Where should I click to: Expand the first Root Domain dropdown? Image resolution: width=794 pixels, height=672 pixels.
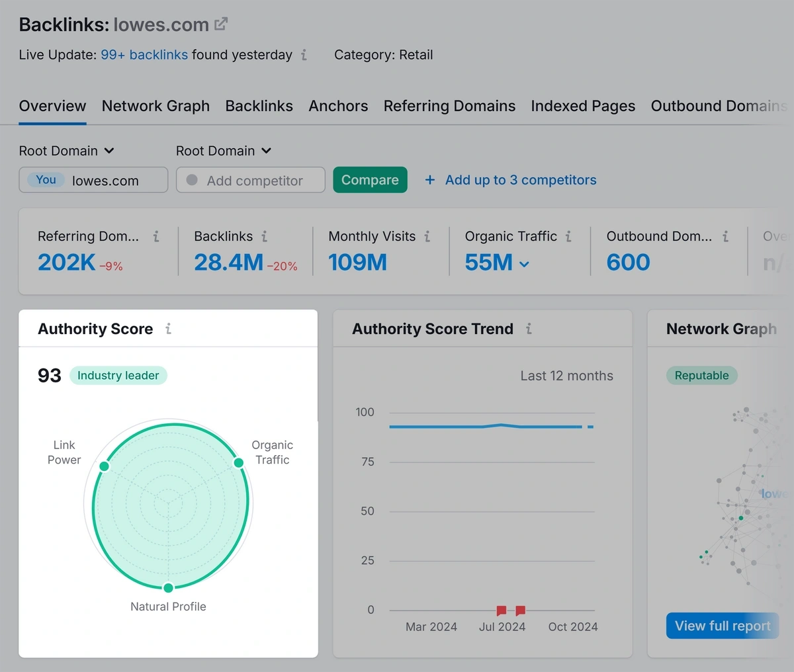[66, 151]
